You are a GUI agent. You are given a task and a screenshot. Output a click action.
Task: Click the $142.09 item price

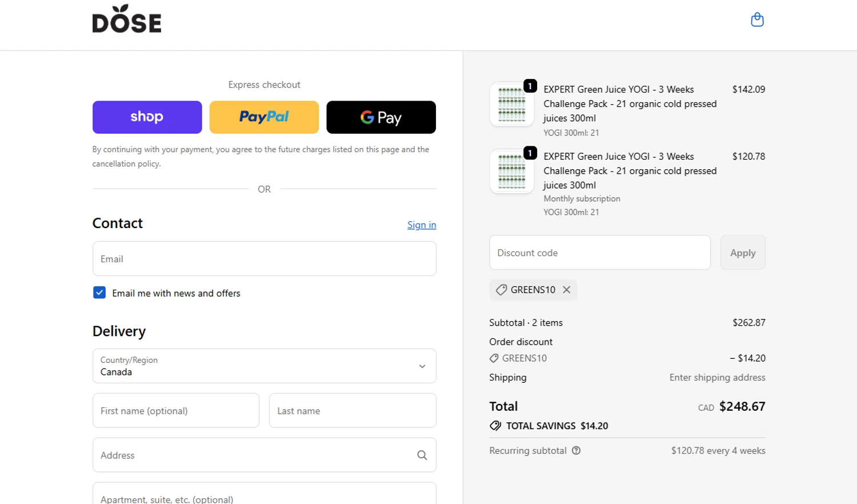pos(748,89)
